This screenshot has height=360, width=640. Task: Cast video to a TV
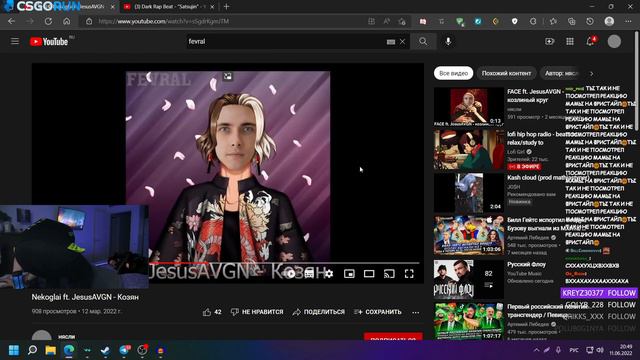pyautogui.click(x=389, y=274)
